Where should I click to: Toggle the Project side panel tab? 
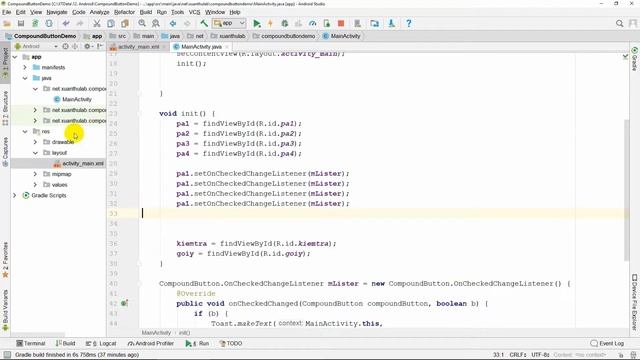(5, 63)
